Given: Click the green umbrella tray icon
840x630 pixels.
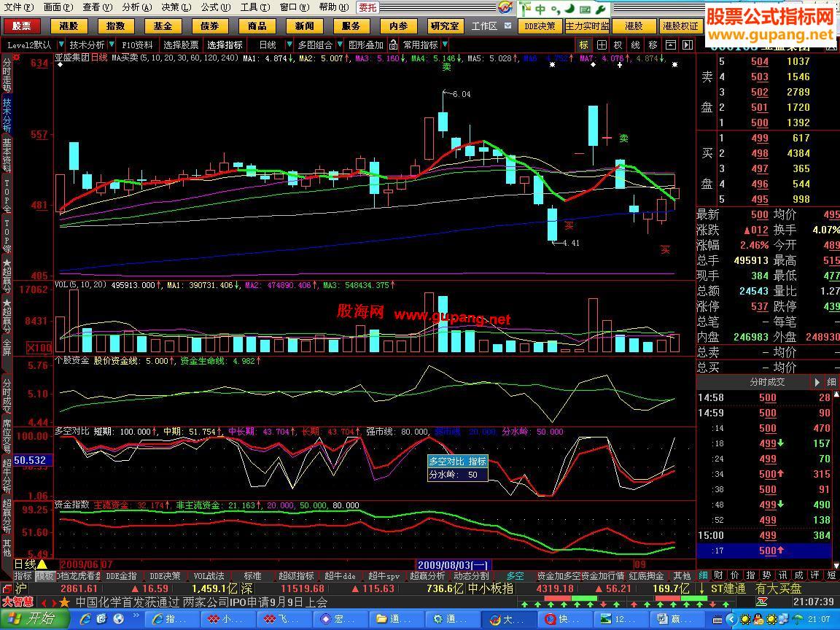Looking at the screenshot, I should click(x=797, y=620).
